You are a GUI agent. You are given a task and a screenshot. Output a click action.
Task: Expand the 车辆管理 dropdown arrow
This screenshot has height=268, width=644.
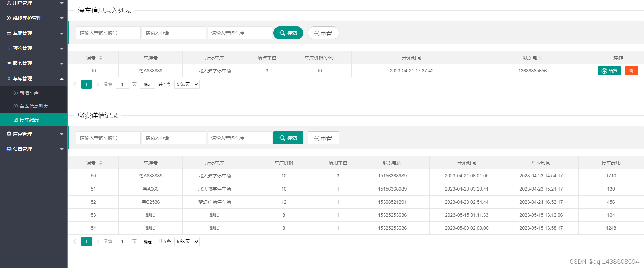(62, 34)
